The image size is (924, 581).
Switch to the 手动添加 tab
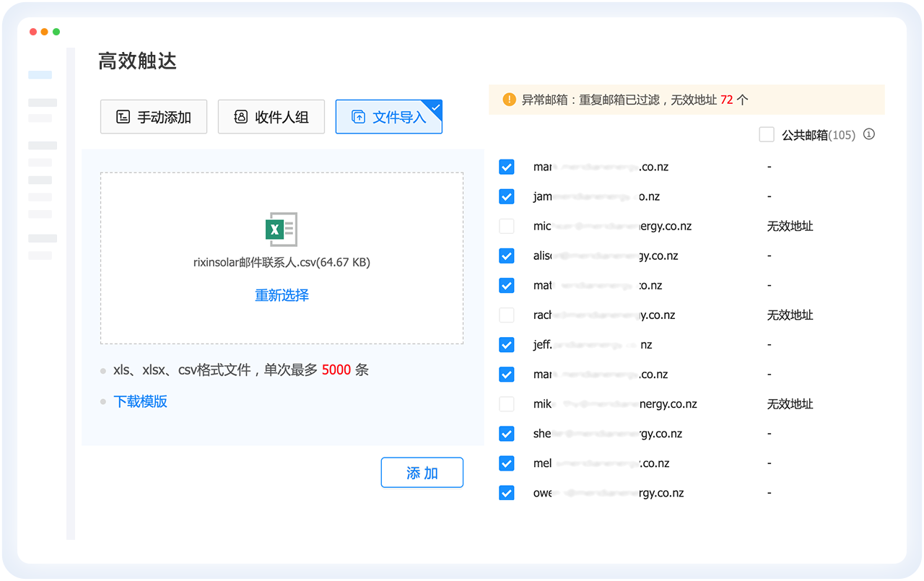(154, 117)
